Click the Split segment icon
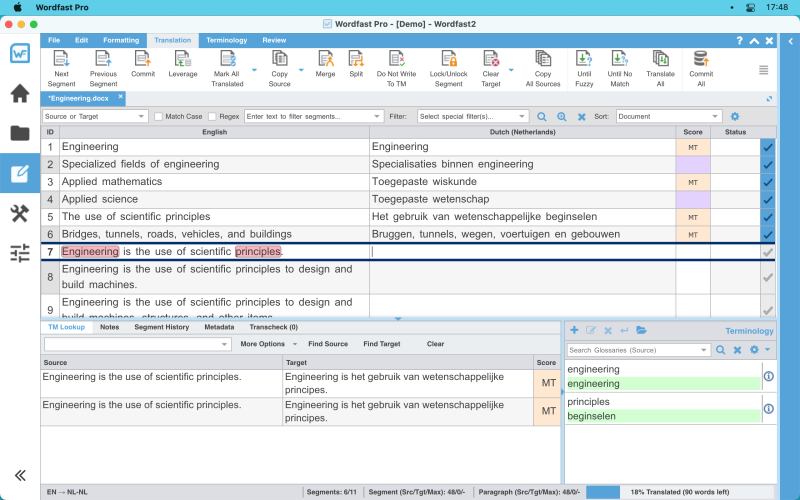The height and width of the screenshot is (500, 800). click(x=356, y=59)
